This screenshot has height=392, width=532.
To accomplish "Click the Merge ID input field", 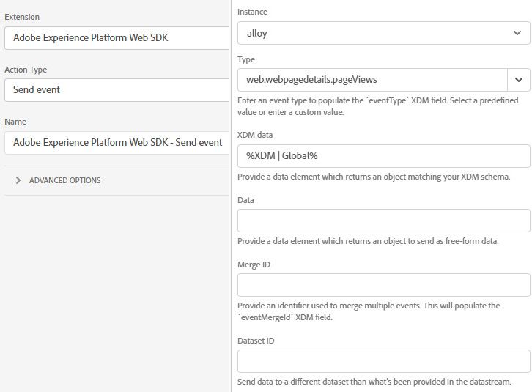I will 384,285.
